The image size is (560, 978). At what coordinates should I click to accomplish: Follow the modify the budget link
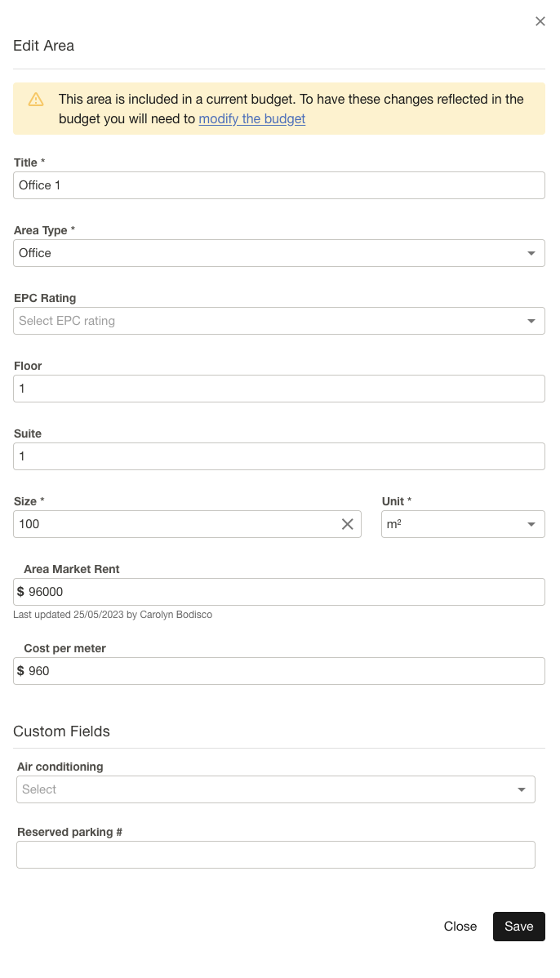click(251, 118)
